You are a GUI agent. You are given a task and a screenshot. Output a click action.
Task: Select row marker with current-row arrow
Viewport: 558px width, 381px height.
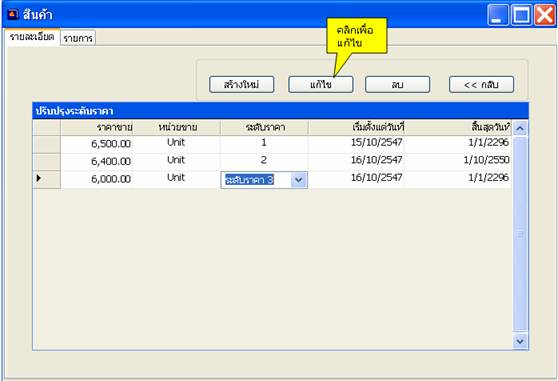tap(46, 179)
